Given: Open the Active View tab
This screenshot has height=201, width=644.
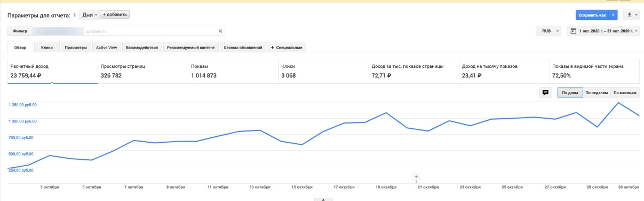Looking at the screenshot, I should [x=106, y=48].
